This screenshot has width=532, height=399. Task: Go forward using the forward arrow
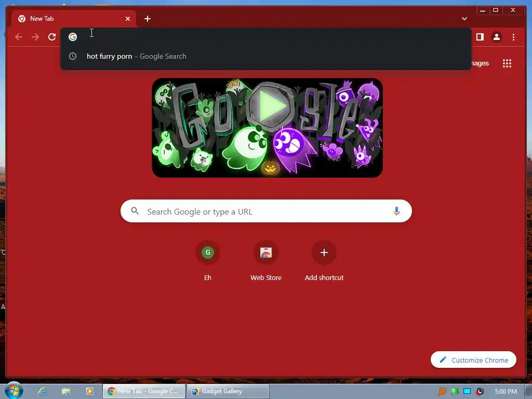(x=35, y=37)
